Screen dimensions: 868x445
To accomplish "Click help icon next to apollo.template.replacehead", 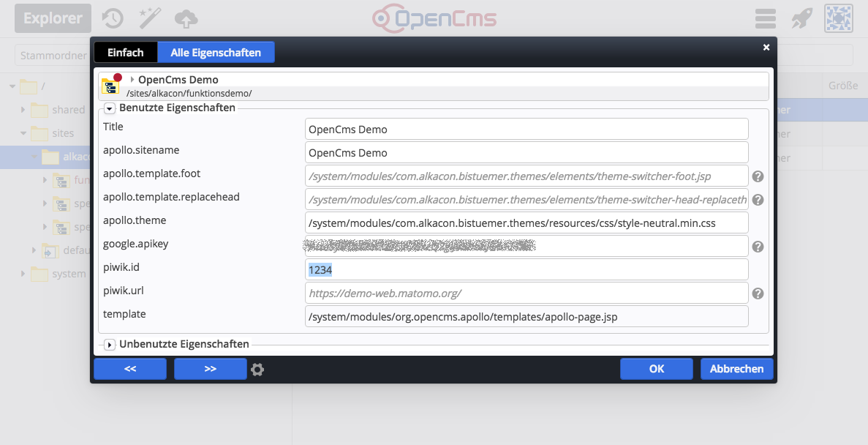I will (758, 200).
